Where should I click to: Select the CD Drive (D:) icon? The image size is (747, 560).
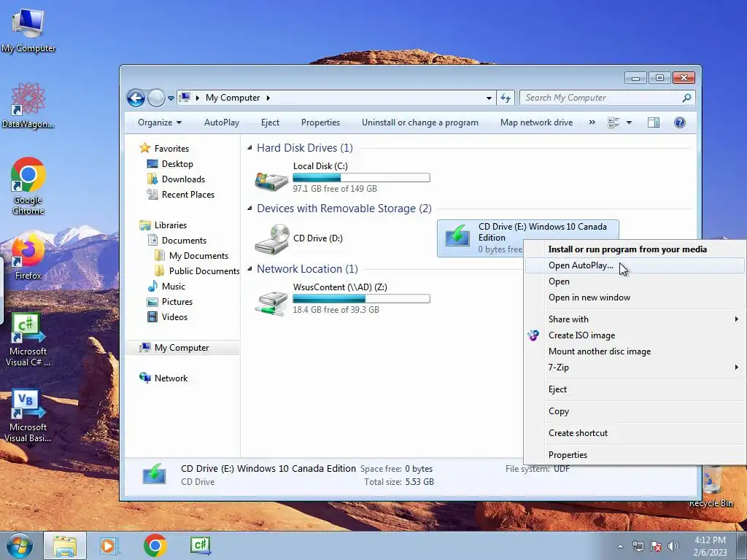(x=272, y=239)
